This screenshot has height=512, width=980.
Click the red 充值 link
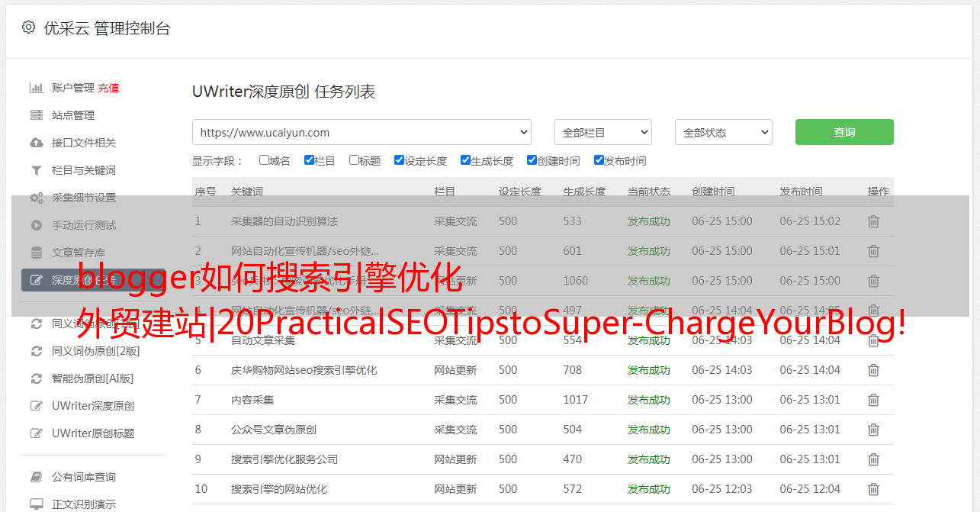(x=108, y=88)
